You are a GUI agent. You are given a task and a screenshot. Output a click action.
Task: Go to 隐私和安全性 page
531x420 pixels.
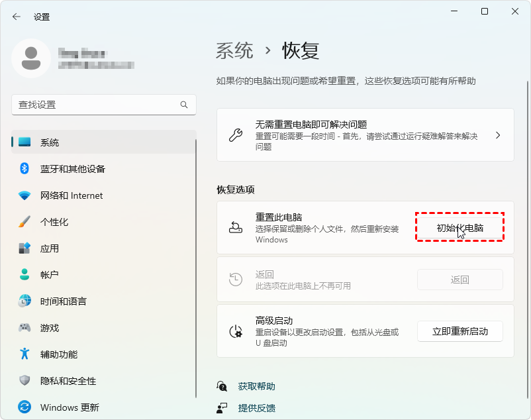tap(104, 380)
